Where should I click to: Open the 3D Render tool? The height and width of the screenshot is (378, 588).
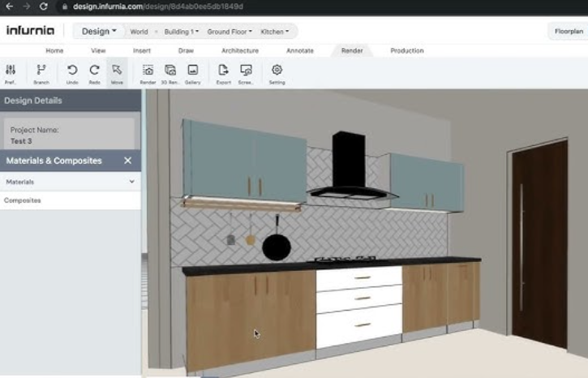(x=170, y=74)
